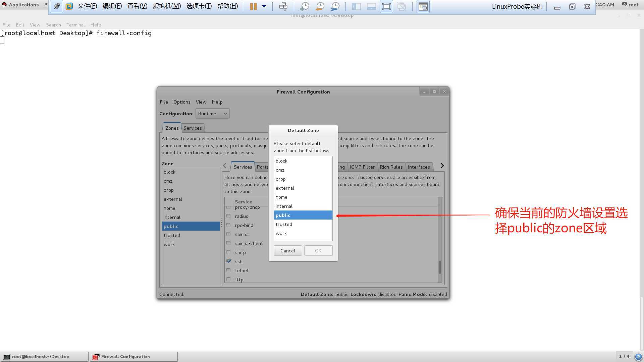
Task: Click the orange pause virtual machine icon
Action: (x=253, y=6)
